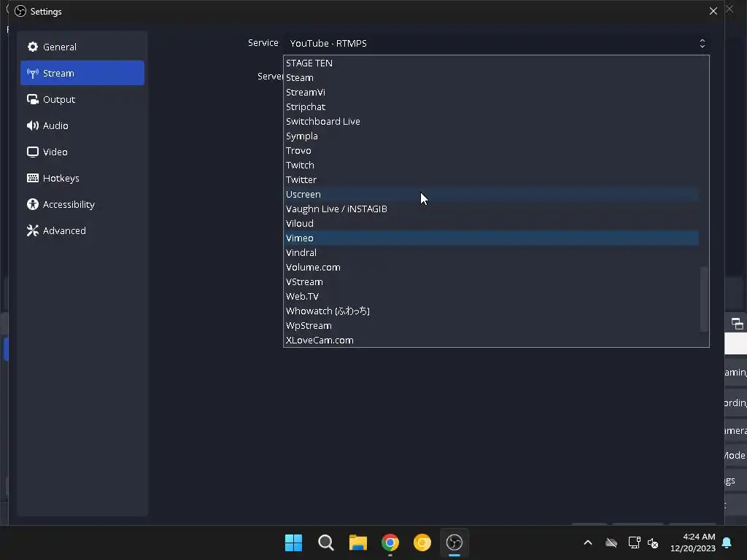This screenshot has height=560, width=747.
Task: Choose Vindral from the service list
Action: [492, 252]
